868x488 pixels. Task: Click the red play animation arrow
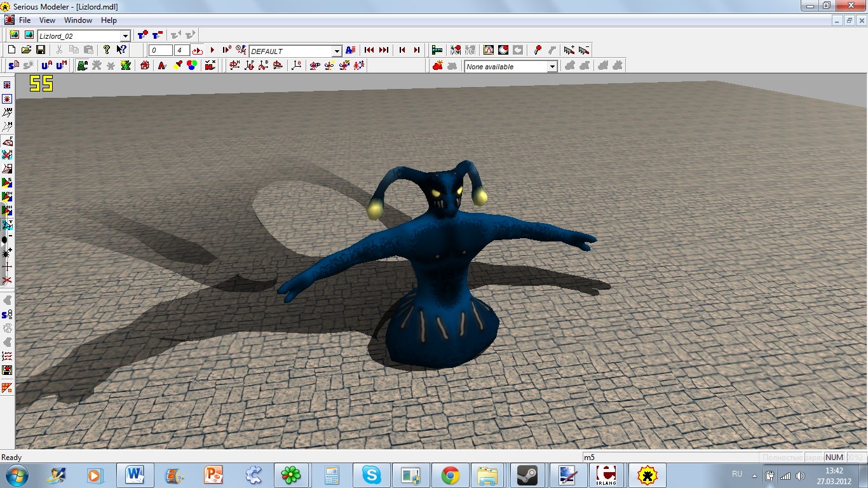[x=212, y=50]
